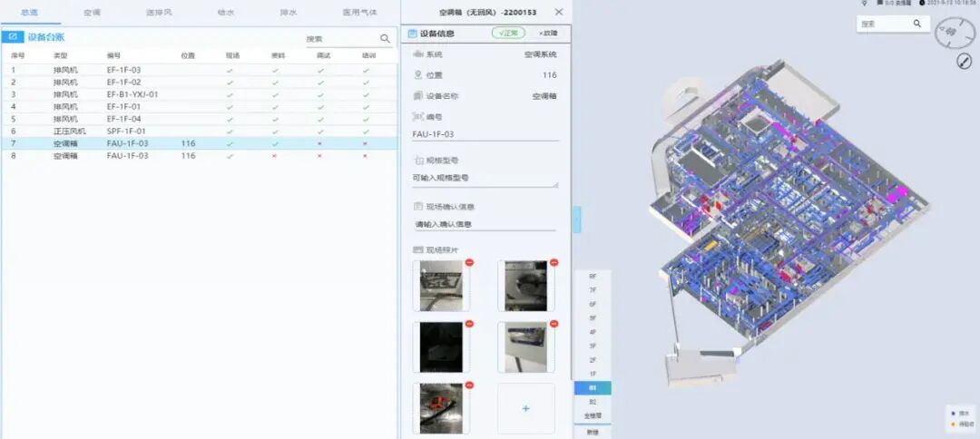Screen dimensions: 980x439
Task: Toggle 培训 status mark in row 8
Action: click(x=365, y=156)
